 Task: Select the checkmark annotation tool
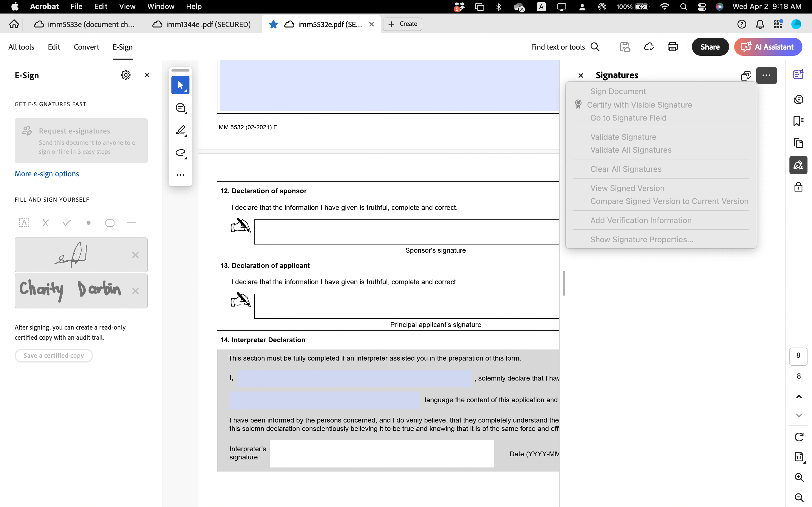[67, 223]
